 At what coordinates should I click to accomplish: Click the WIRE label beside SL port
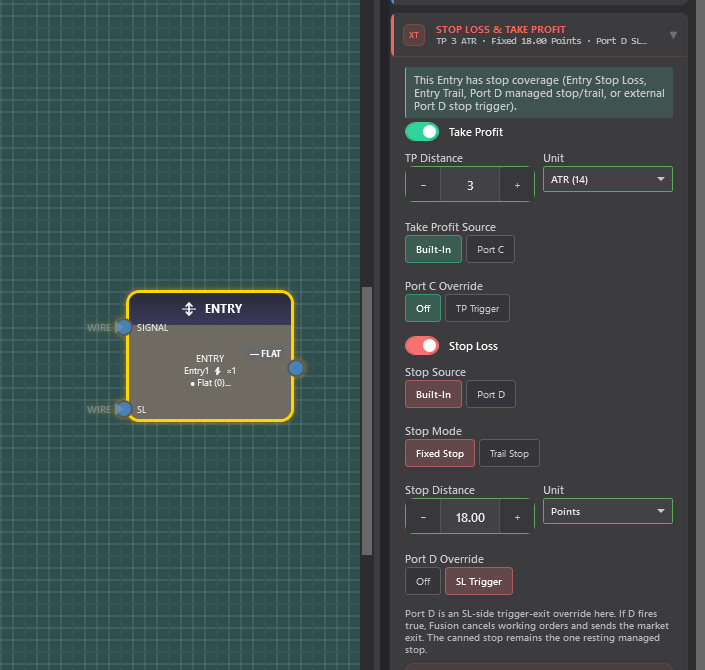coord(99,410)
